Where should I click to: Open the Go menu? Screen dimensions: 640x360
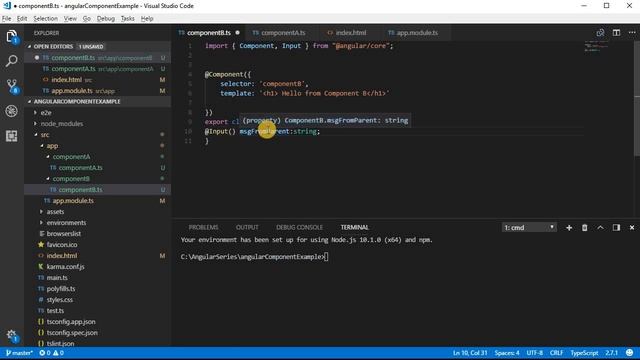click(87, 19)
